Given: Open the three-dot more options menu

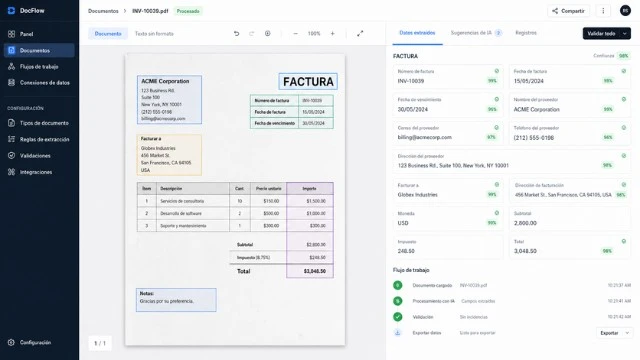Looking at the screenshot, I should [603, 11].
